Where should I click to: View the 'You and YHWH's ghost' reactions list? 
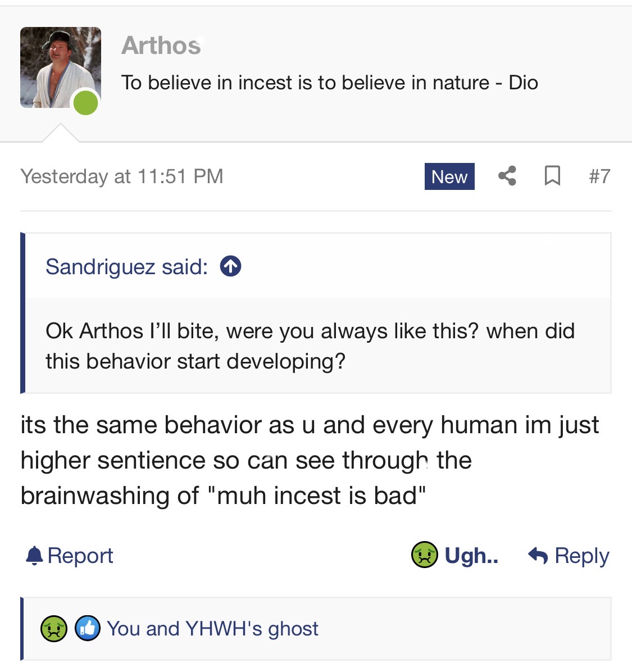pos(212,629)
